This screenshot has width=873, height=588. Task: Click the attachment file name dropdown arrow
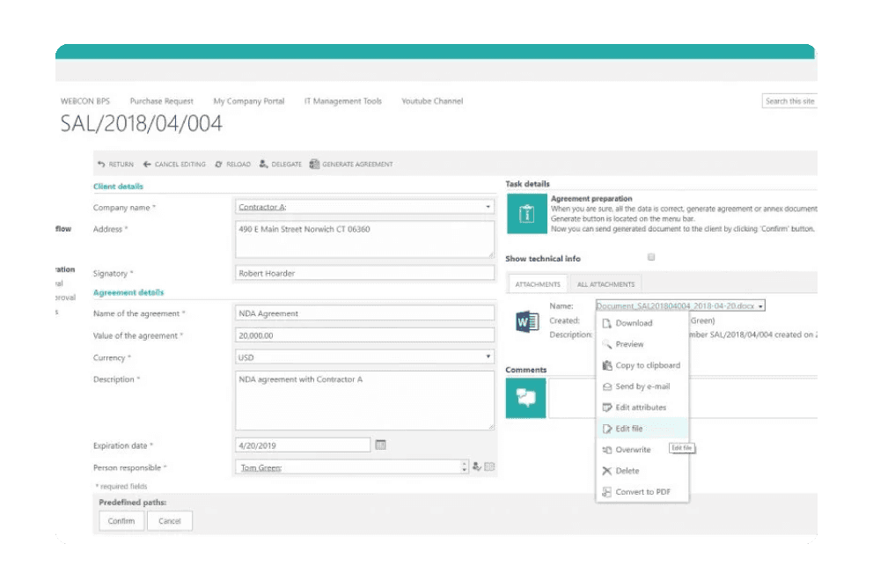click(x=760, y=306)
